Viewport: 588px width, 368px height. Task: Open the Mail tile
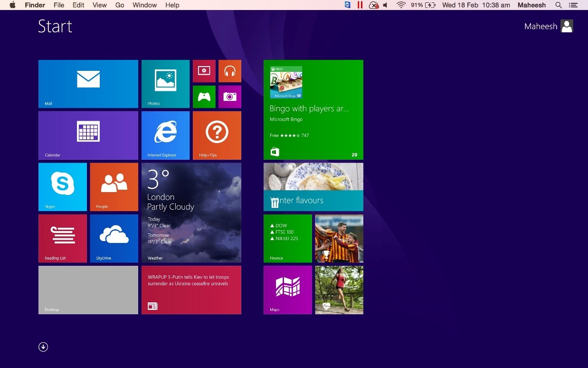coord(88,84)
